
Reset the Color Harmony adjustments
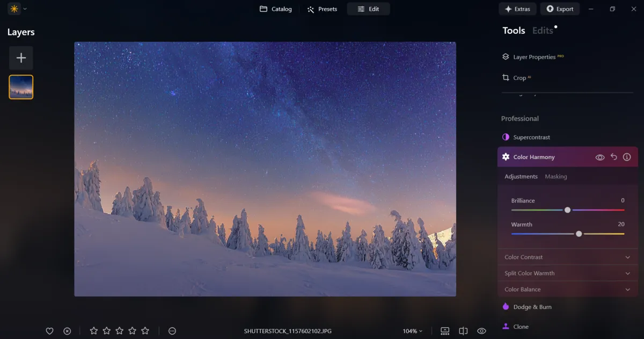point(613,157)
